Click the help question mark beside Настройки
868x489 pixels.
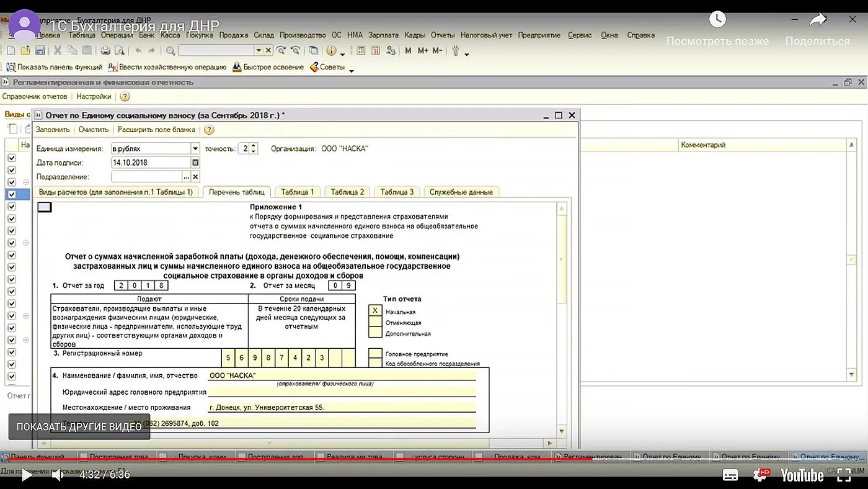point(125,96)
